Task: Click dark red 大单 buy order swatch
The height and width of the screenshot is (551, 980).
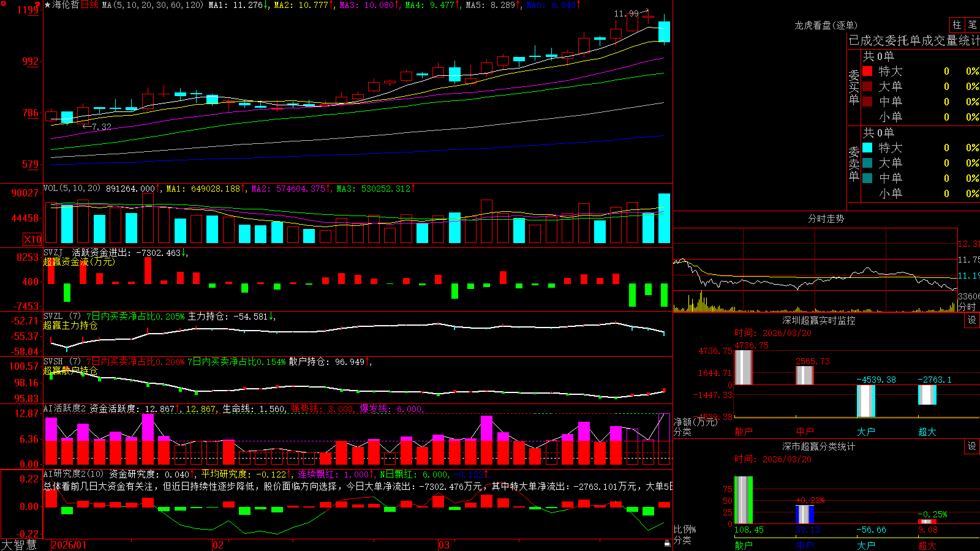Action: 867,86
